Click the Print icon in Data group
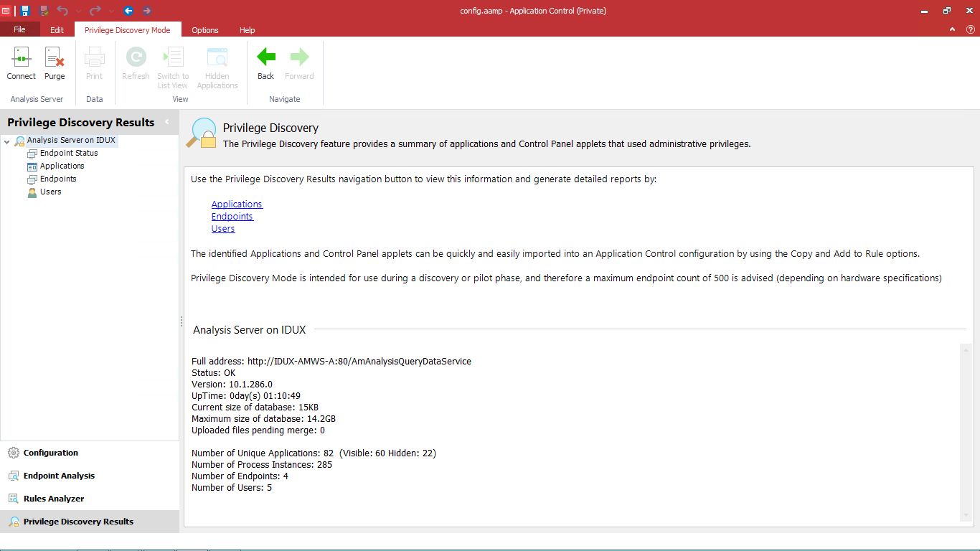The image size is (980, 551). click(x=95, y=57)
